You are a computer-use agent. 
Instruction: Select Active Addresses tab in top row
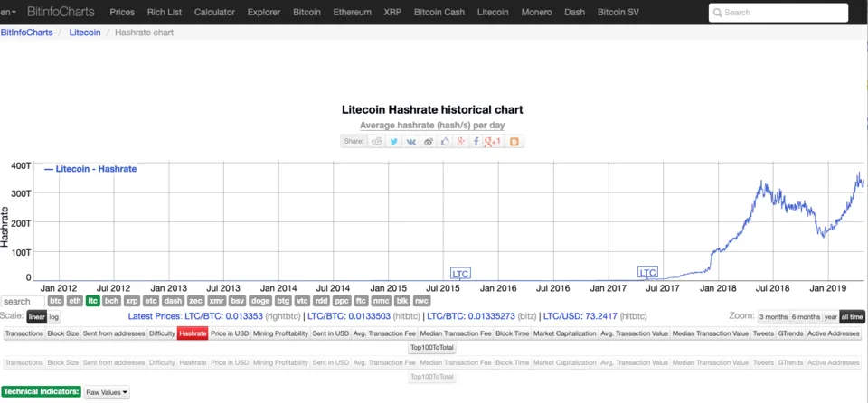834,333
